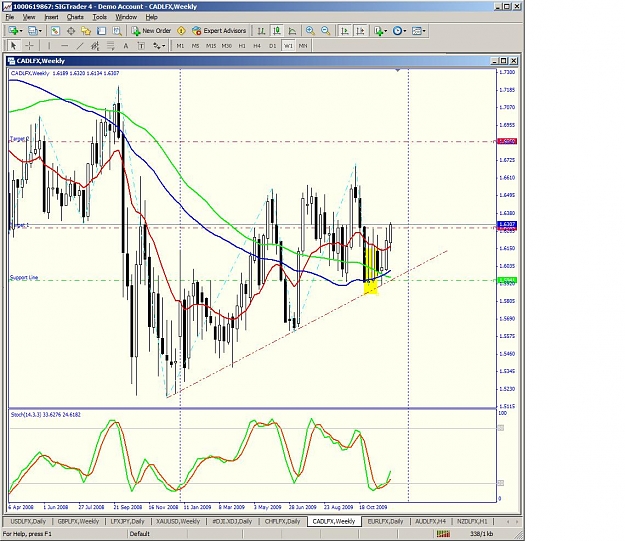Open the Strategy Tester magnifier icon
This screenshot has height=541, width=625.
click(117, 31)
